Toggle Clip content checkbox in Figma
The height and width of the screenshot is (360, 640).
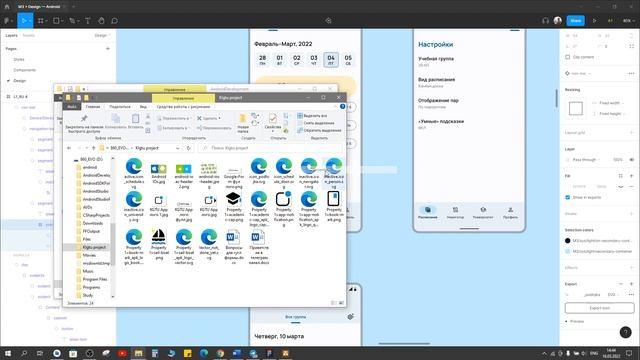click(568, 57)
